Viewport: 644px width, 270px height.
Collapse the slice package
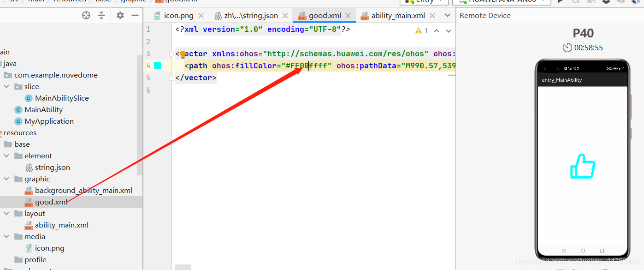click(x=6, y=86)
